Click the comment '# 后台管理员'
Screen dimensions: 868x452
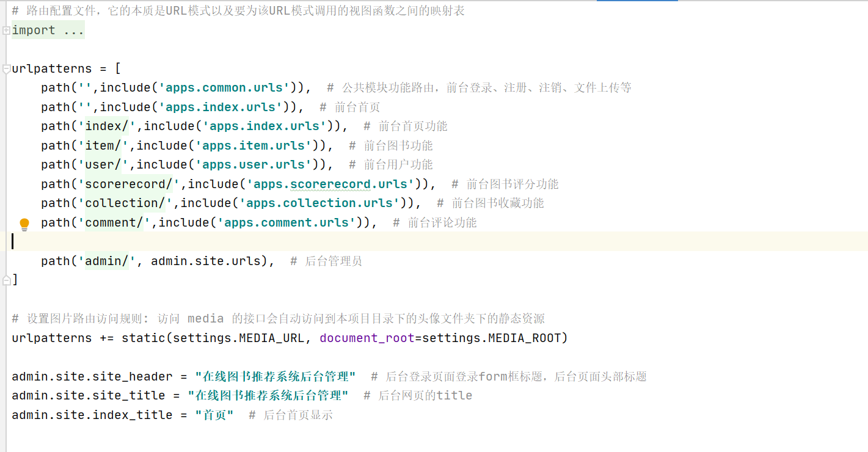coord(326,261)
